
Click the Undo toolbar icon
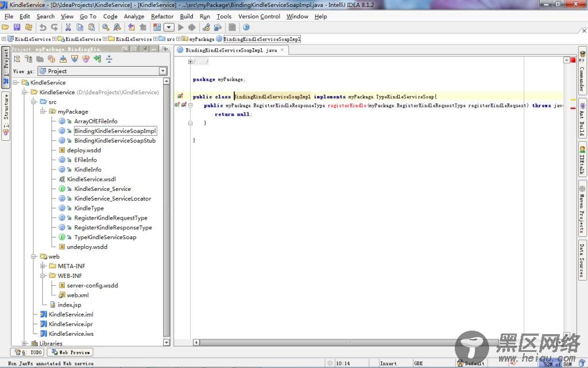42,28
